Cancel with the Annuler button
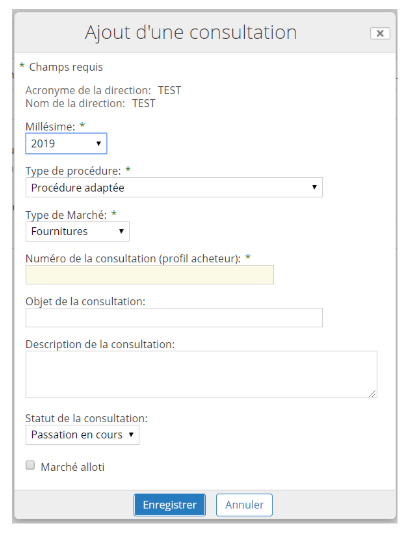Image resolution: width=407 pixels, height=536 pixels. tap(244, 505)
